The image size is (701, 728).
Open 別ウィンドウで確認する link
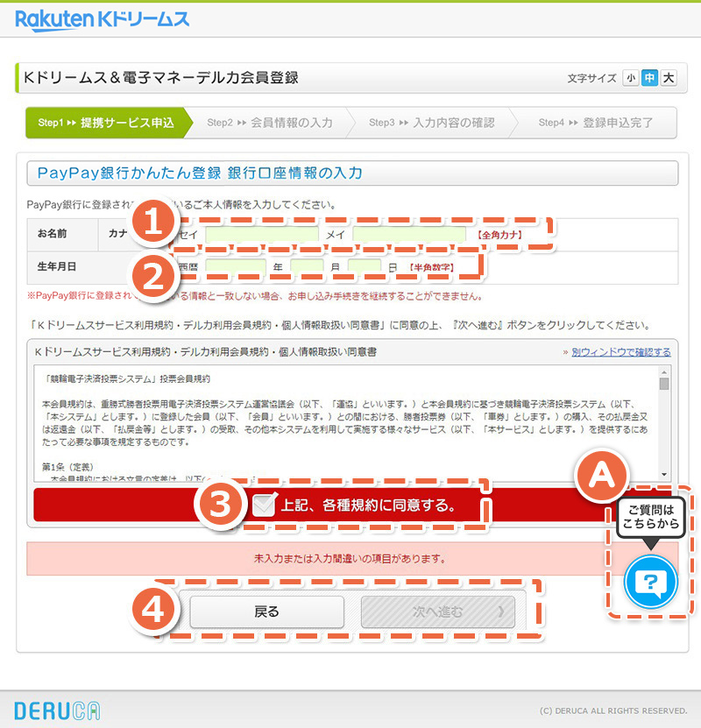(620, 352)
